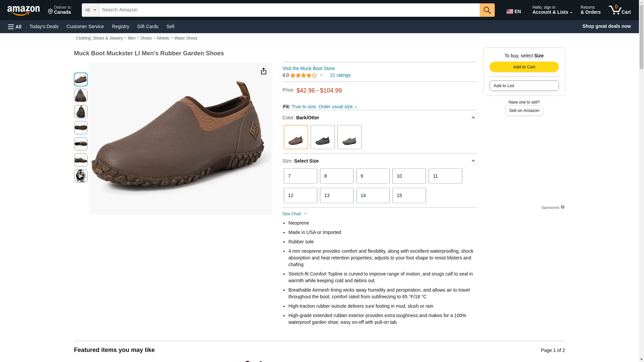644x362 pixels.
Task: Click the Amazon logo
Action: click(23, 10)
